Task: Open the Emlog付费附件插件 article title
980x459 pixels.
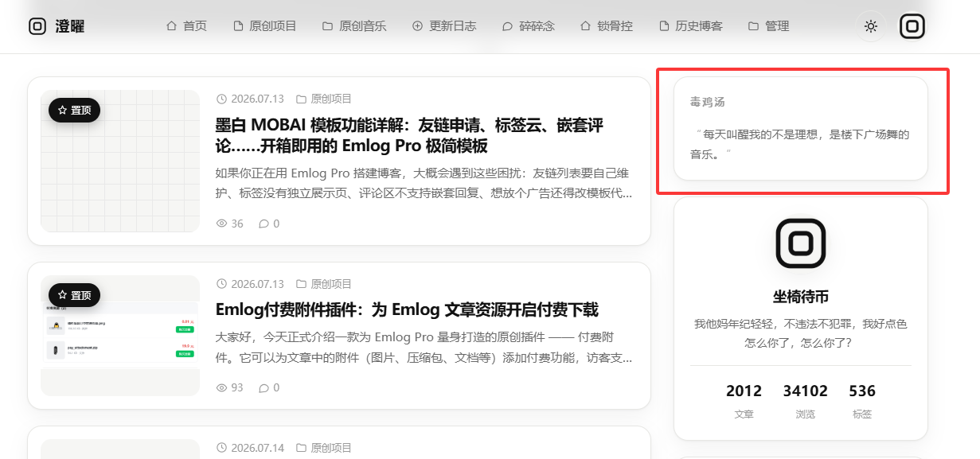Action: tap(407, 309)
